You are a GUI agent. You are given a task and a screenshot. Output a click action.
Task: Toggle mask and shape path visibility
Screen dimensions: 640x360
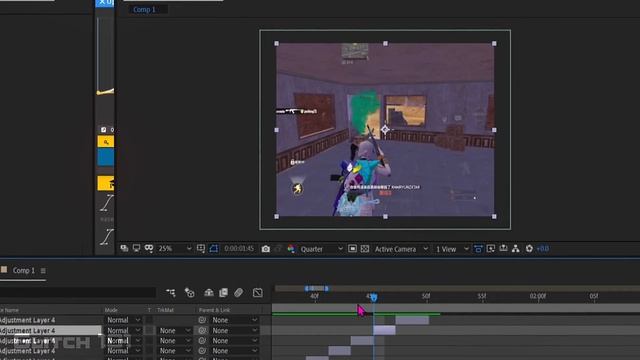[214, 249]
